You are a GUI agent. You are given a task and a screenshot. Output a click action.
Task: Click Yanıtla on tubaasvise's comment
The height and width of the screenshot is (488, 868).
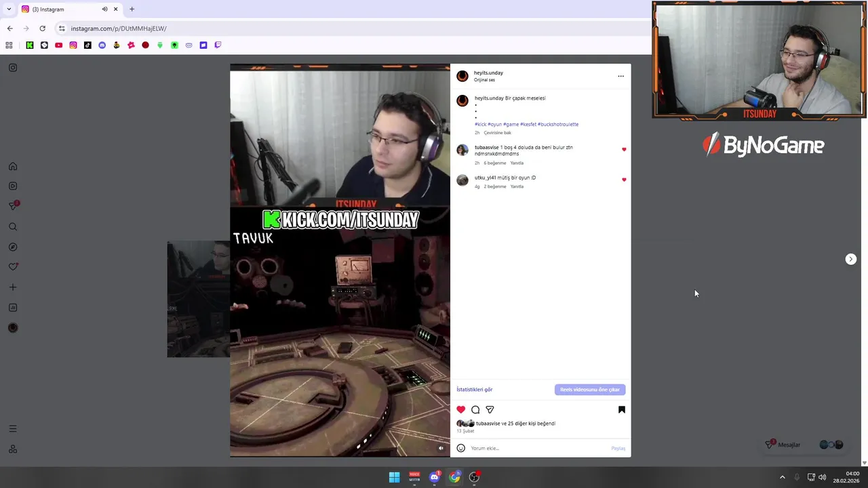(x=517, y=163)
